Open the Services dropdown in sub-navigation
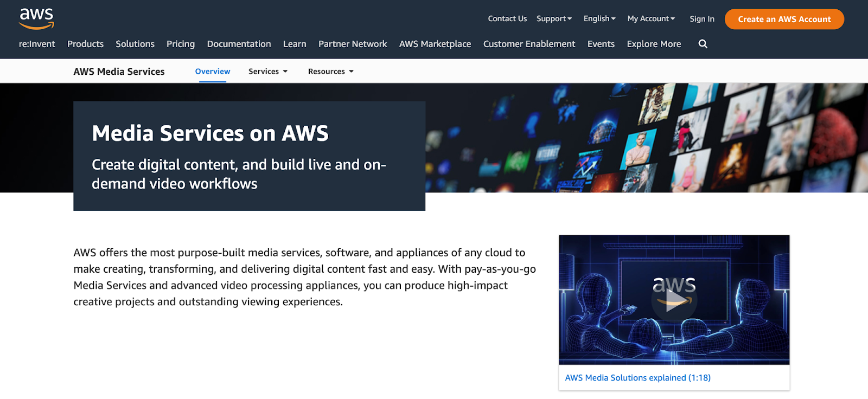The image size is (868, 399). [x=268, y=72]
